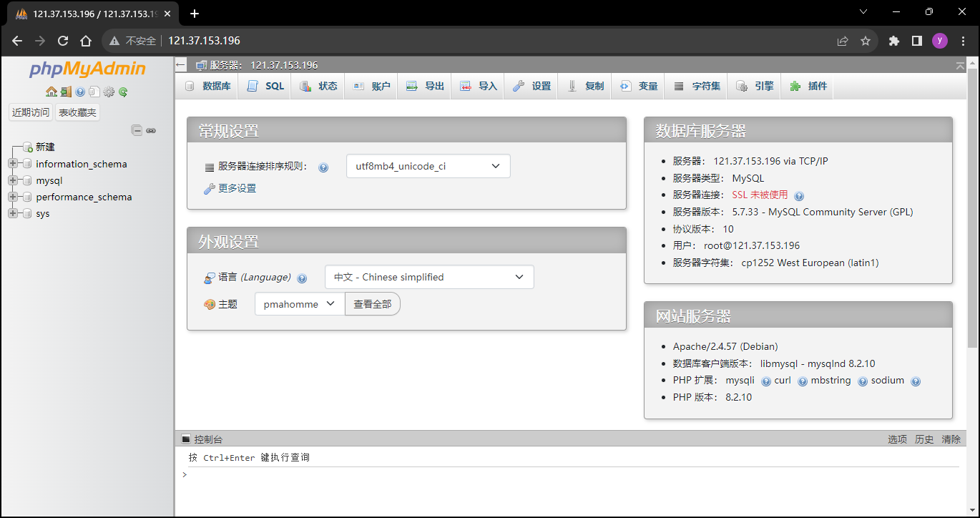980x518 pixels.
Task: Go to the phpMyAdmin home icon
Action: pyautogui.click(x=52, y=92)
